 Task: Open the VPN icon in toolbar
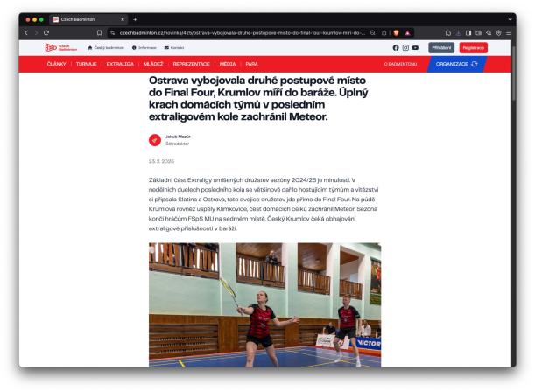pyautogui.click(x=499, y=33)
